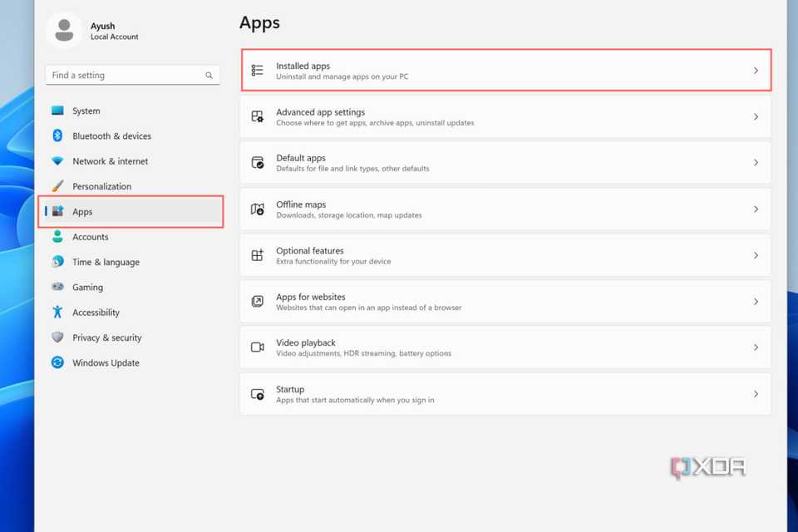Image resolution: width=798 pixels, height=532 pixels.
Task: Go to Privacy & security section
Action: click(x=106, y=337)
